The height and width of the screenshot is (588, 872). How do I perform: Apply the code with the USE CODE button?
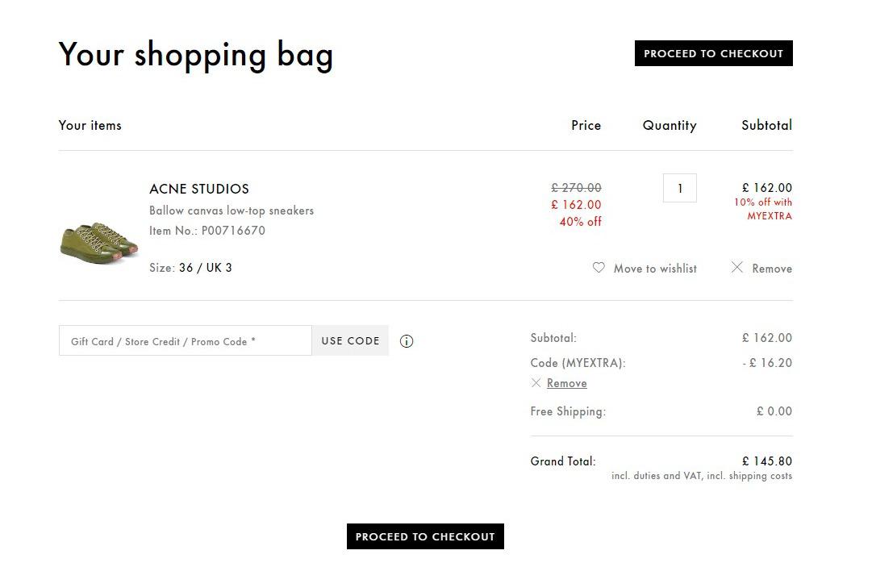350,340
